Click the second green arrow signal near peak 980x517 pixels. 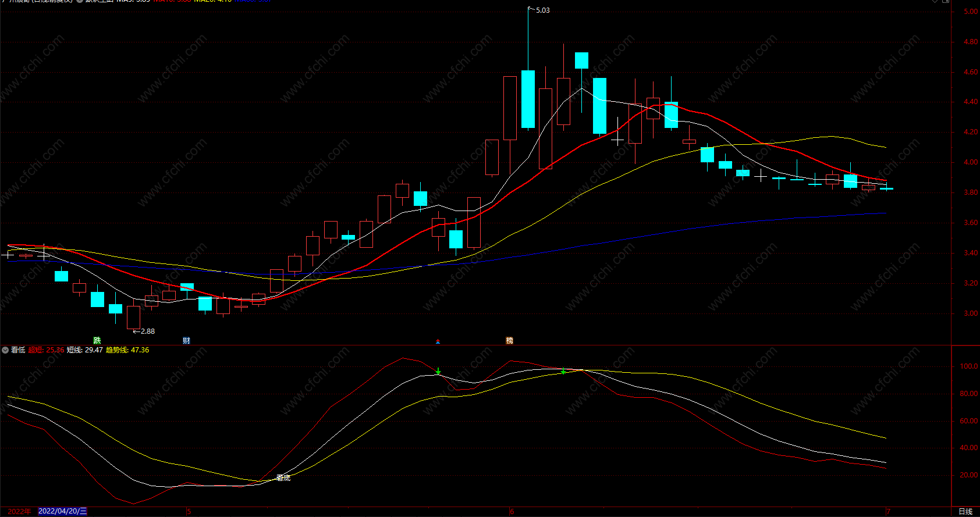pos(563,371)
